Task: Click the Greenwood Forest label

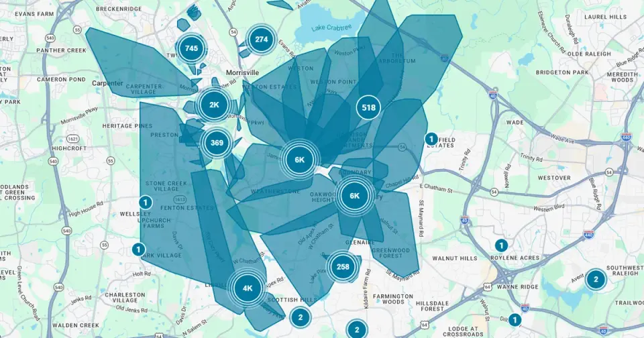Action: [390, 253]
